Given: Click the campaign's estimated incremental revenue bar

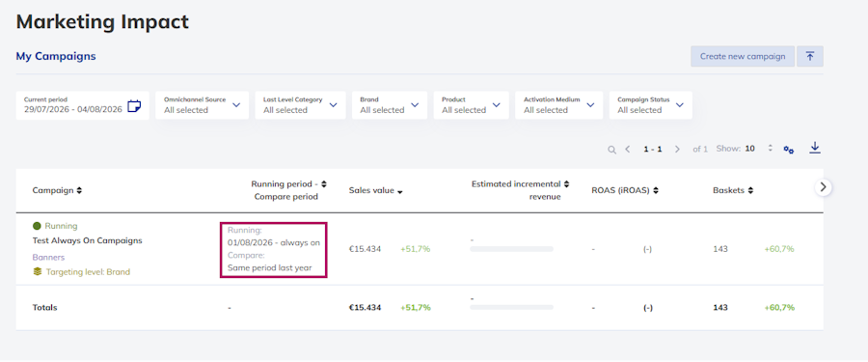Looking at the screenshot, I should tap(511, 249).
